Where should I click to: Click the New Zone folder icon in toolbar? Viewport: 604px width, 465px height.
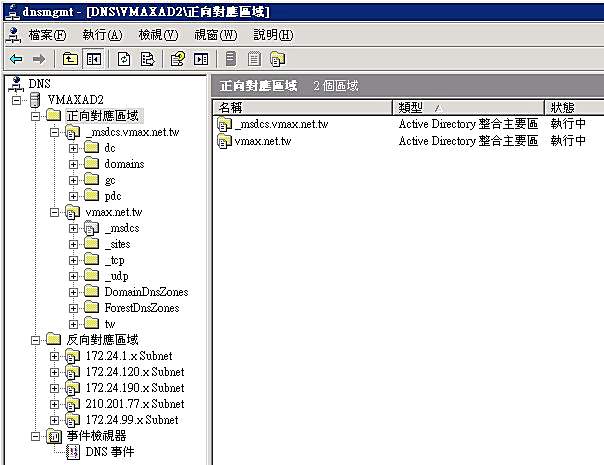point(277,59)
